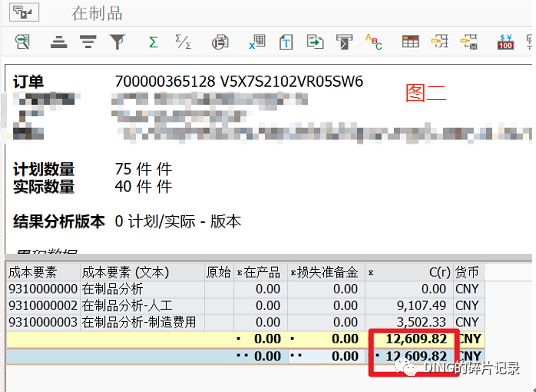
Task: Click order number 700000365128 V5X7S2102VR05SW6
Action: click(239, 82)
